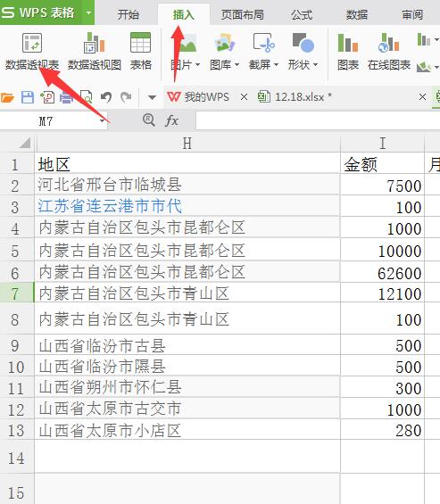
Task: Select the 金额 header cell
Action: point(382,164)
